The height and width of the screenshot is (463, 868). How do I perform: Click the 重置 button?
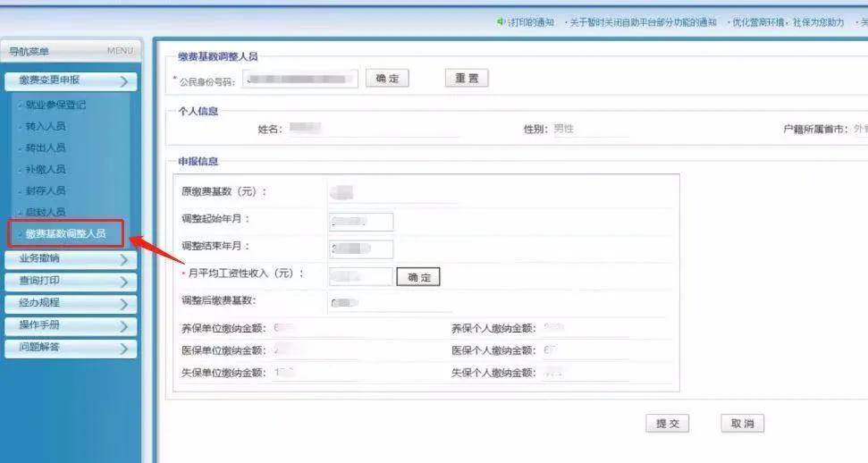[467, 79]
